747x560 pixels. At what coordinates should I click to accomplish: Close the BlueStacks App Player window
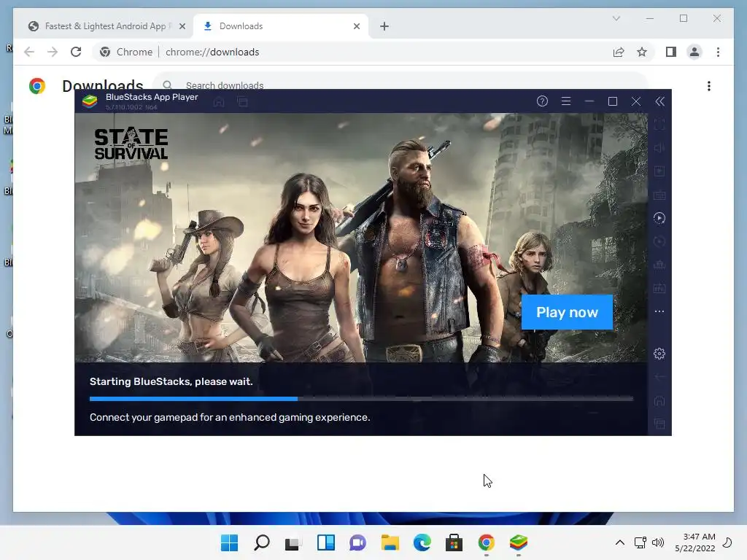(x=636, y=101)
